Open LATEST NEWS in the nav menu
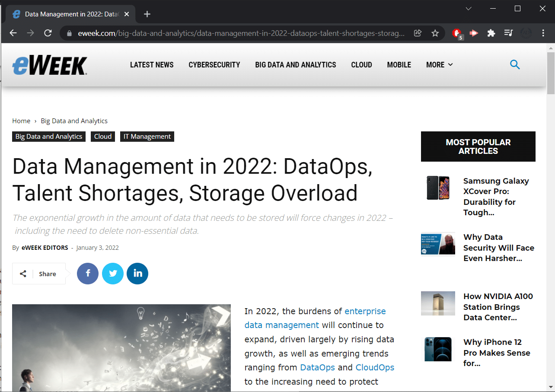555x392 pixels. (x=152, y=65)
